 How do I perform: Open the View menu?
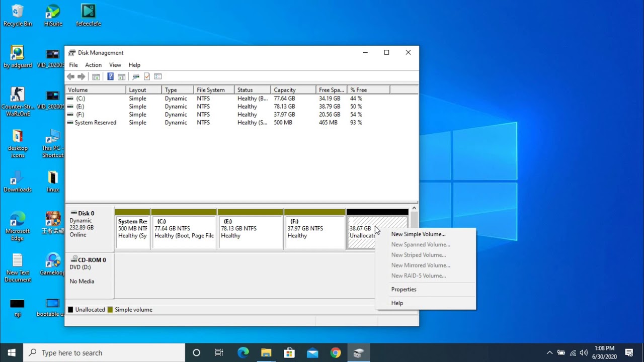click(x=115, y=65)
